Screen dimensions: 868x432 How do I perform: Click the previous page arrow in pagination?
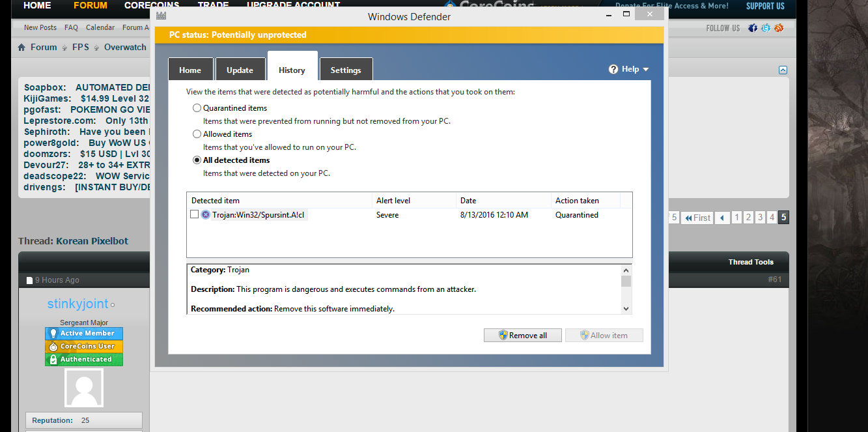721,218
